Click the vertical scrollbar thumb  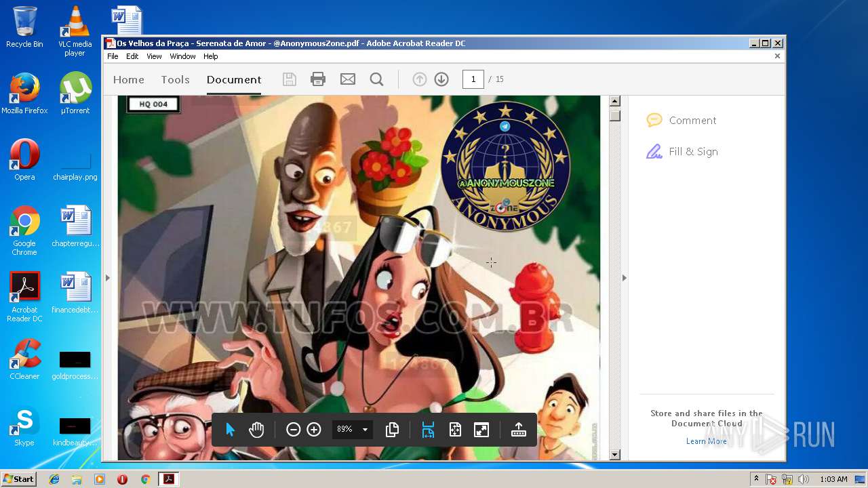pyautogui.click(x=615, y=115)
